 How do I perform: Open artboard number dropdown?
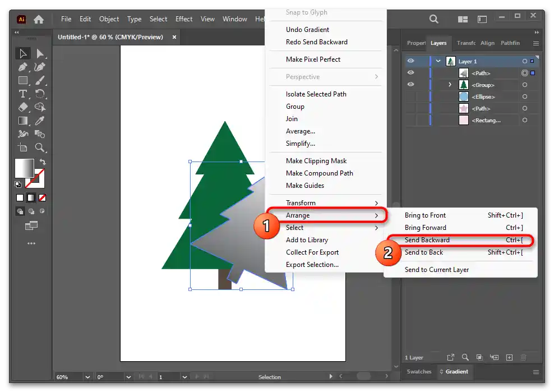(x=184, y=377)
